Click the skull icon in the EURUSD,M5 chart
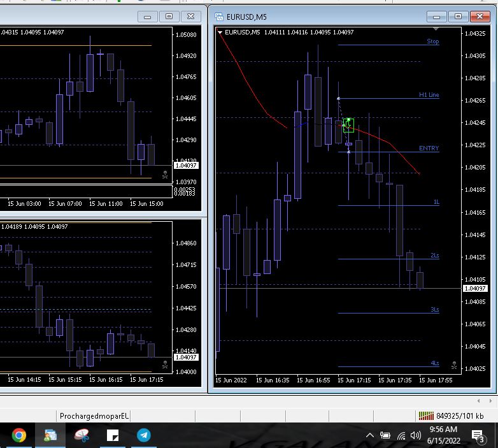This screenshot has width=498, height=448. pos(454,365)
